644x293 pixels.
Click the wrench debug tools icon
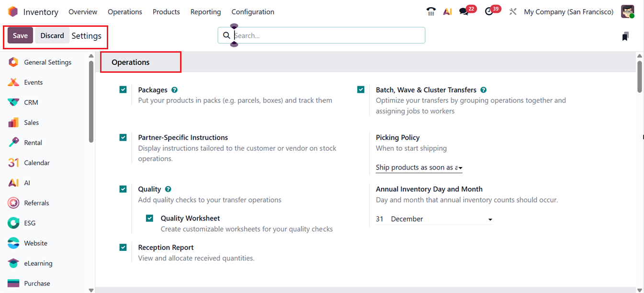pos(513,12)
